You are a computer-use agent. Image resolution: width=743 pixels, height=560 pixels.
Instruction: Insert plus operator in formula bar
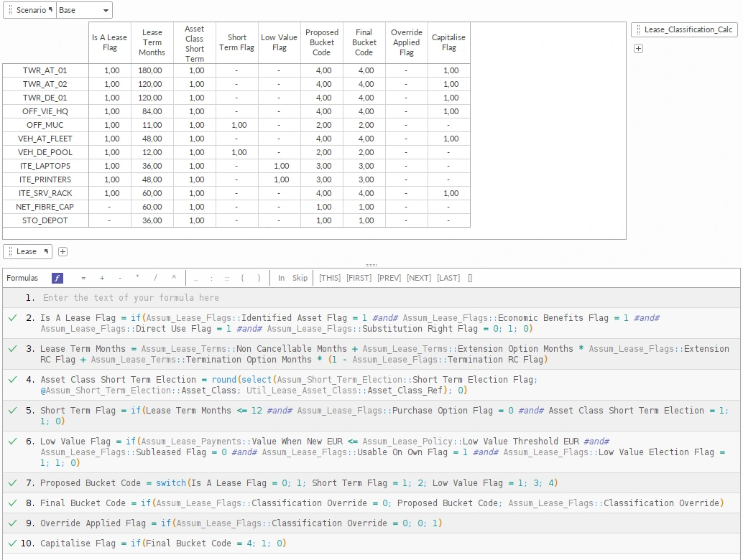102,278
